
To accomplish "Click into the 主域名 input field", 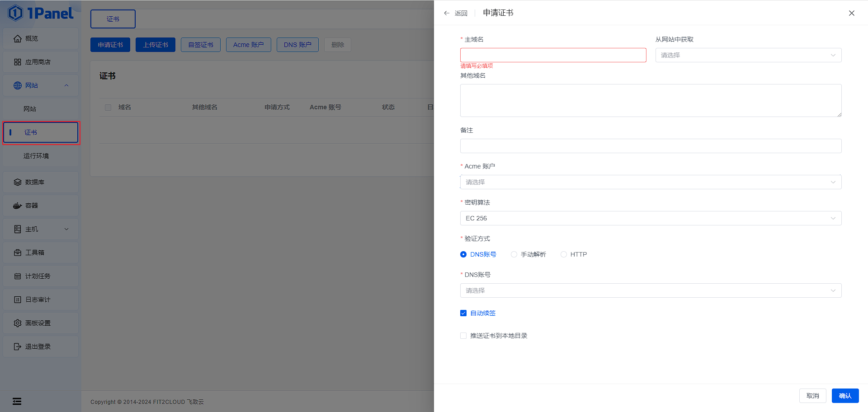I will [553, 55].
